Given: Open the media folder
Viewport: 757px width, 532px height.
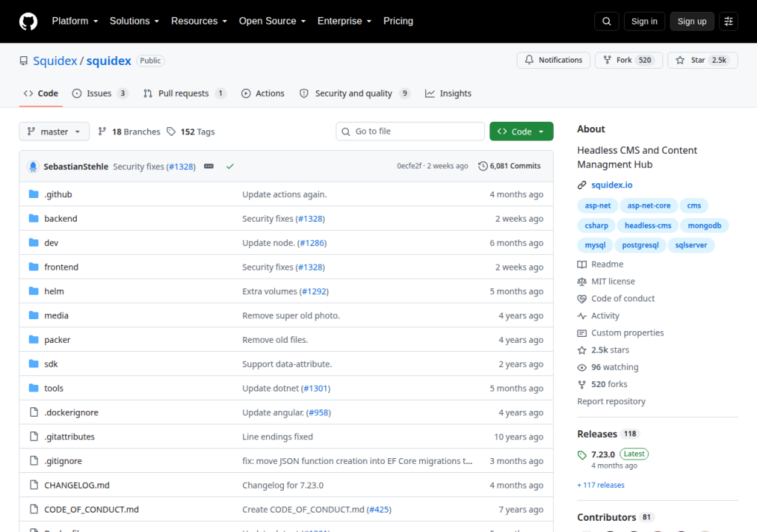Looking at the screenshot, I should click(56, 316).
